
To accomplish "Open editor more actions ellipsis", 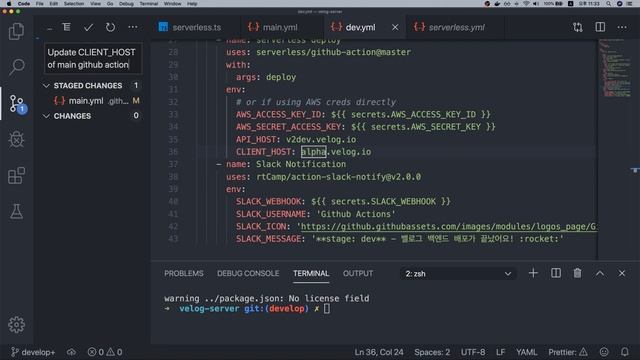I will coord(622,27).
